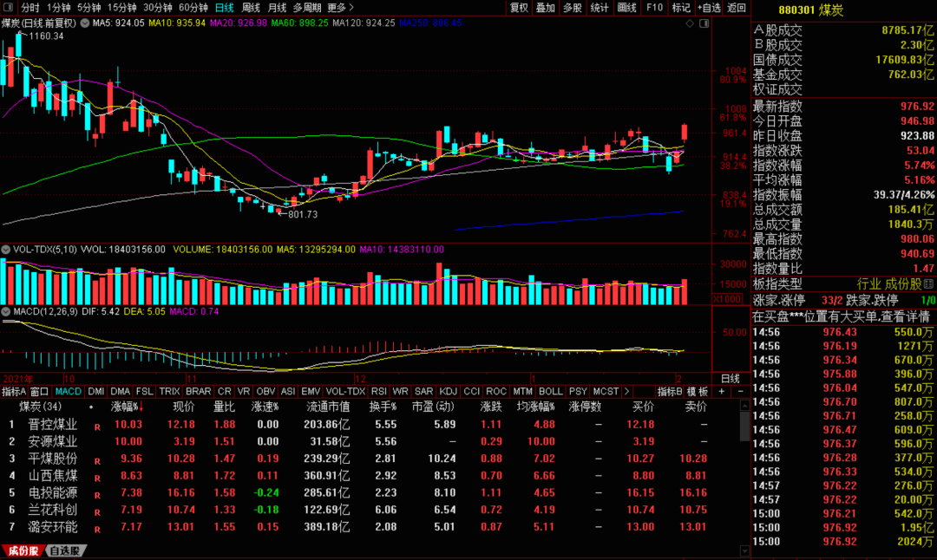Screen dimensions: 937x560
Task: Select the MACD indicator
Action: coord(69,392)
